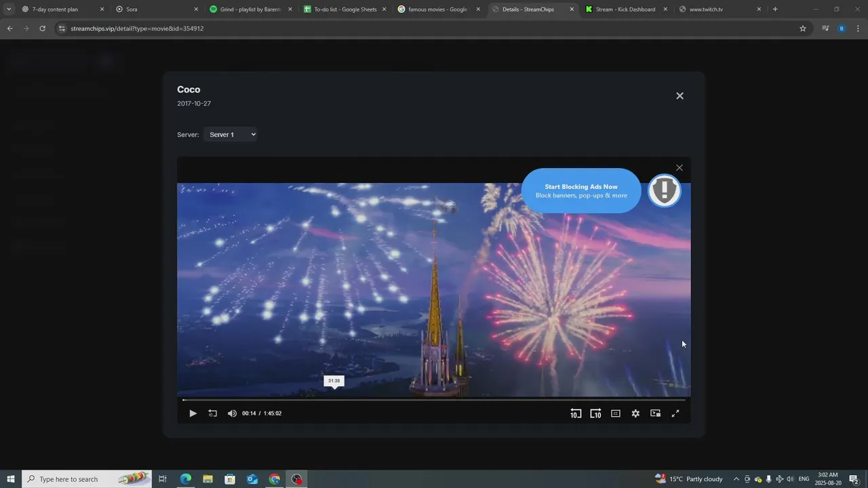
Task: Enable picture-in-picture mode
Action: coord(655,413)
